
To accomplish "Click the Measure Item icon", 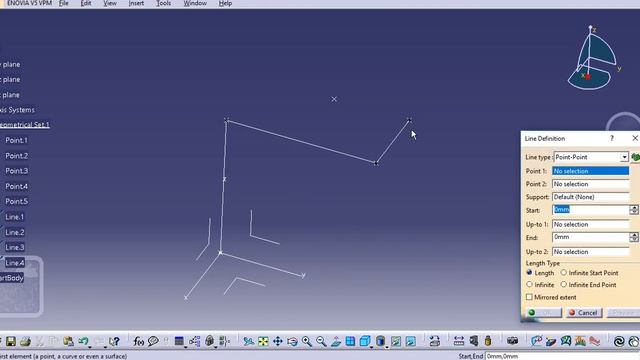I will 473,341.
